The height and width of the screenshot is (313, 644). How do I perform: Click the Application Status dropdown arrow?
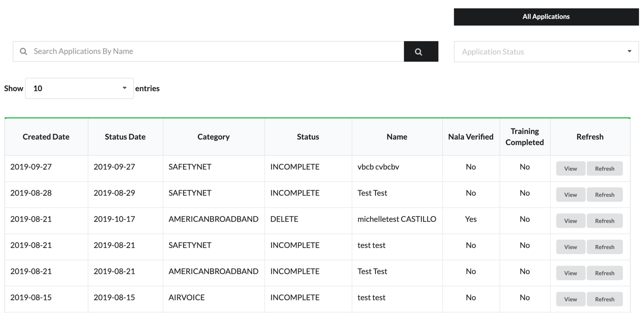[x=629, y=51]
